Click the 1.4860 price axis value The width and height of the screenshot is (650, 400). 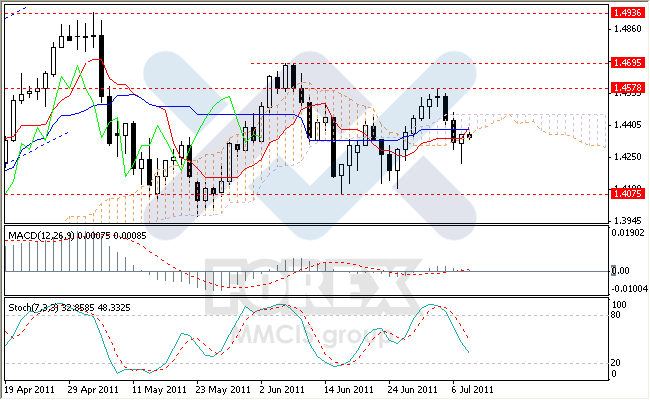(x=628, y=29)
